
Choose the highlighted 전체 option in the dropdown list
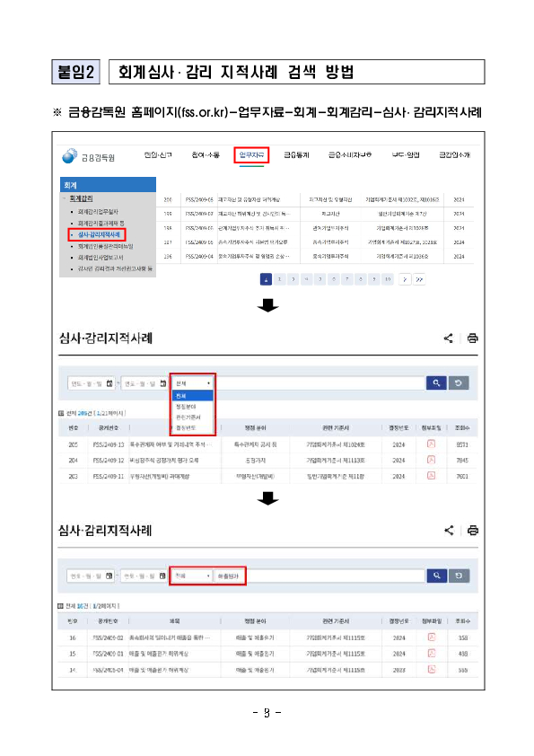click(193, 395)
